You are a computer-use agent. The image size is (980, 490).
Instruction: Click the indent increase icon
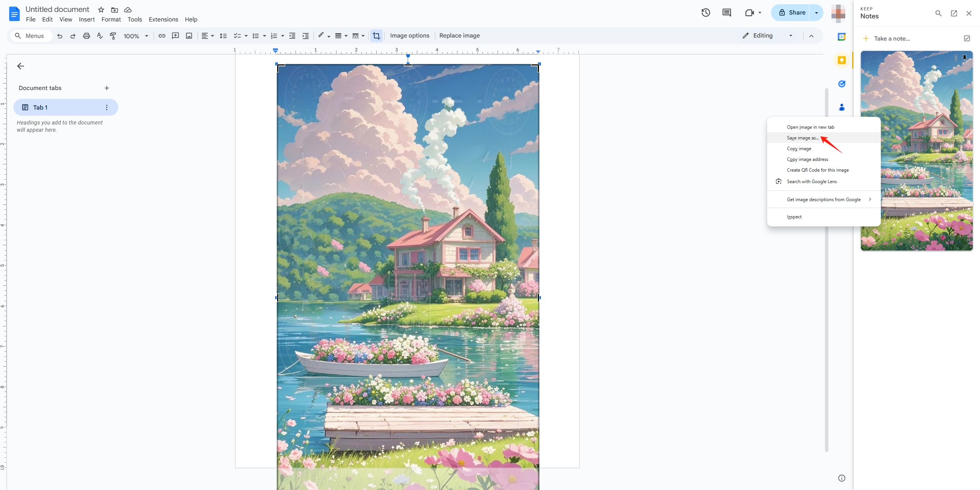305,36
